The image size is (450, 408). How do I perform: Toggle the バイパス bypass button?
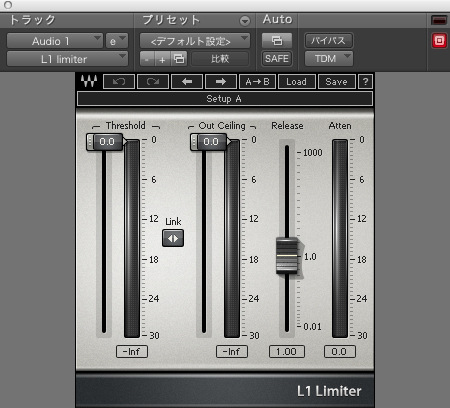click(329, 41)
